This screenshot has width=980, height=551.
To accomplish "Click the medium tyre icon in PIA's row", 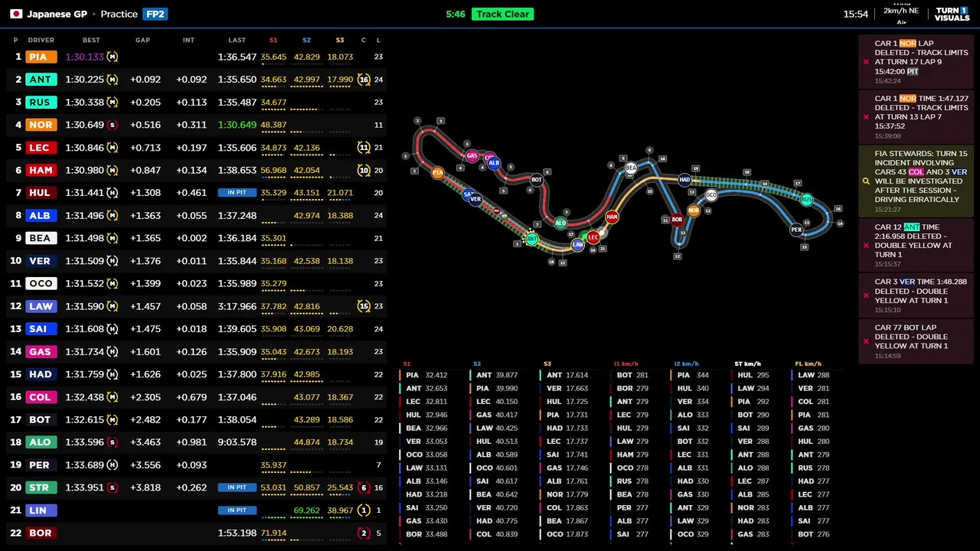I will pos(113,57).
